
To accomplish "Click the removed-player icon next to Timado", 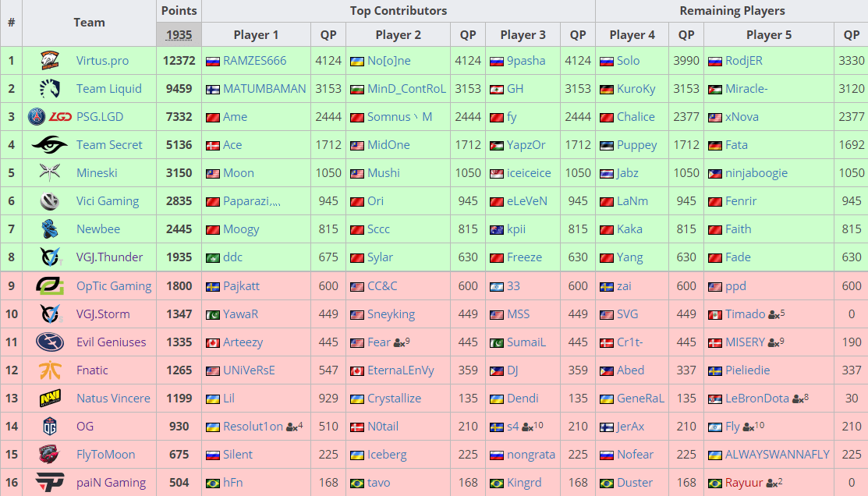I will [x=774, y=315].
